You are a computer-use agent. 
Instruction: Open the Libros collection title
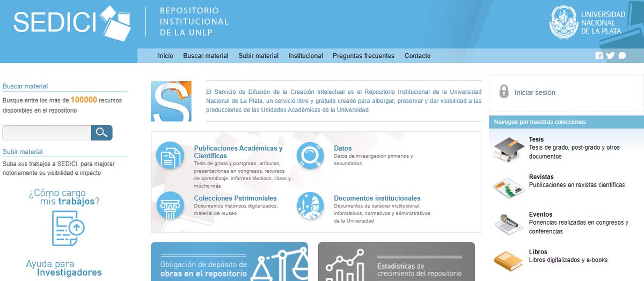pyautogui.click(x=538, y=252)
